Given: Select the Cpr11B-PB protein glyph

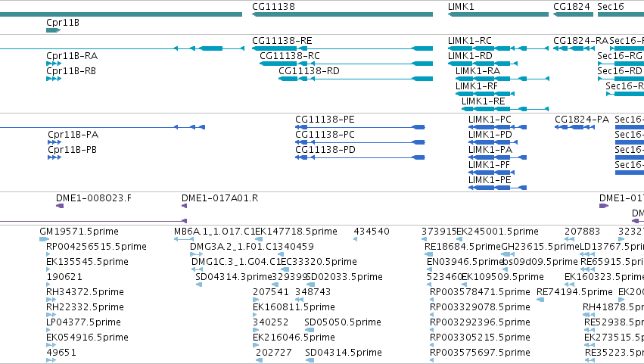Looking at the screenshot, I should (54, 157).
